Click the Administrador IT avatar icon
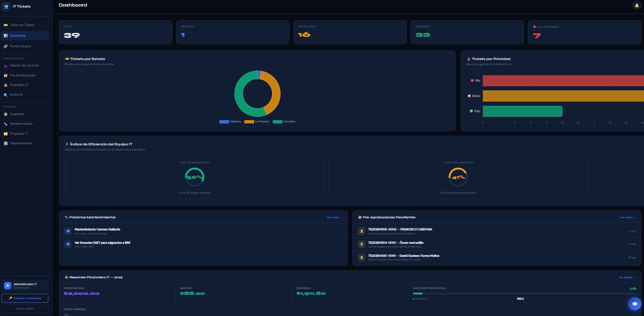 8,285
